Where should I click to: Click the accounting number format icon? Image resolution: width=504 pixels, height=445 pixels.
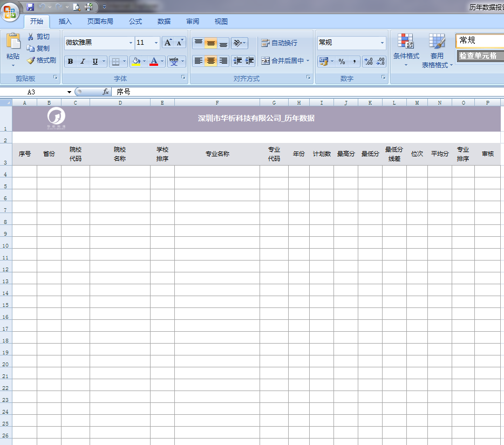[324, 61]
